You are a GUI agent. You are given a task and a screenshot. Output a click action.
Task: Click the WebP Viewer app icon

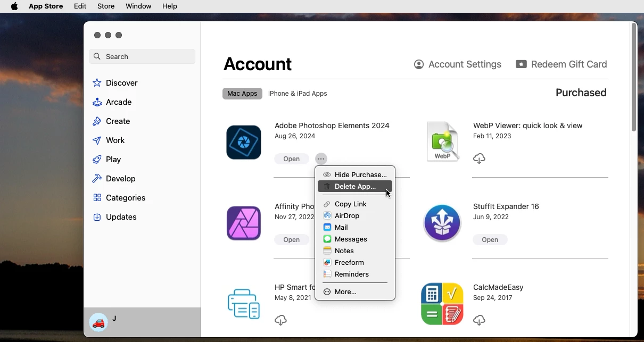442,142
